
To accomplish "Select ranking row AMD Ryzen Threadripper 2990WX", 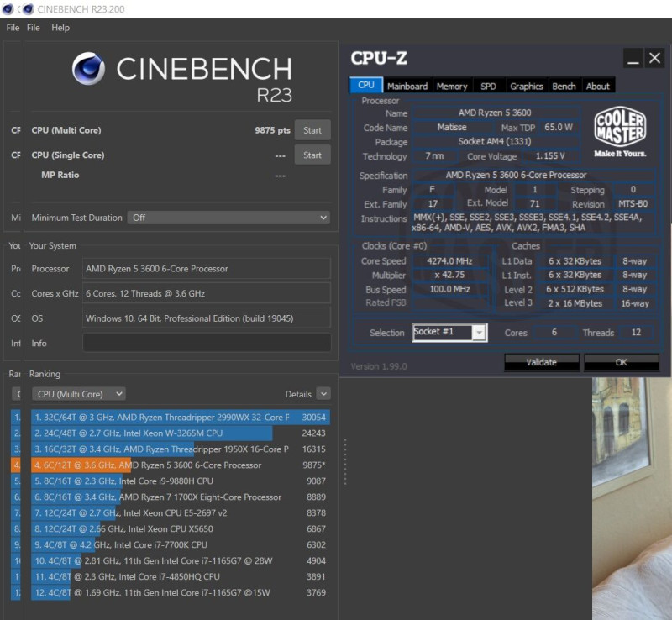I will [x=181, y=418].
